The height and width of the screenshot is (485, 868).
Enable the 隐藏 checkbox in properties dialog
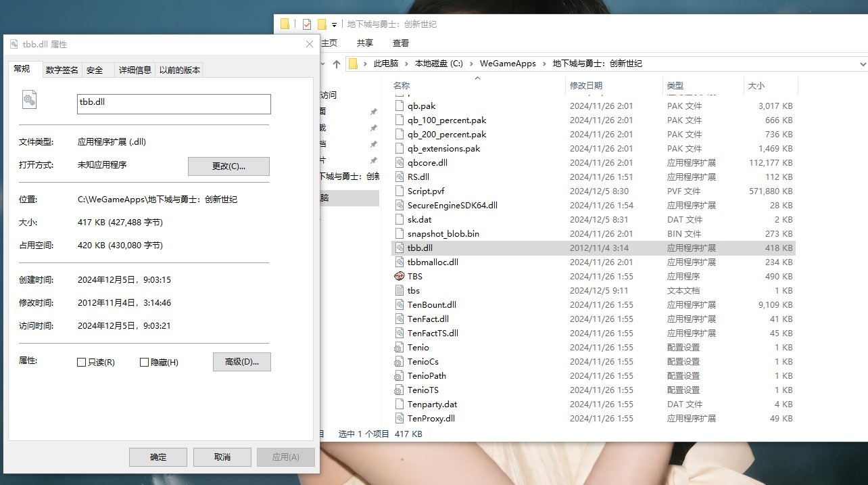pyautogui.click(x=145, y=362)
